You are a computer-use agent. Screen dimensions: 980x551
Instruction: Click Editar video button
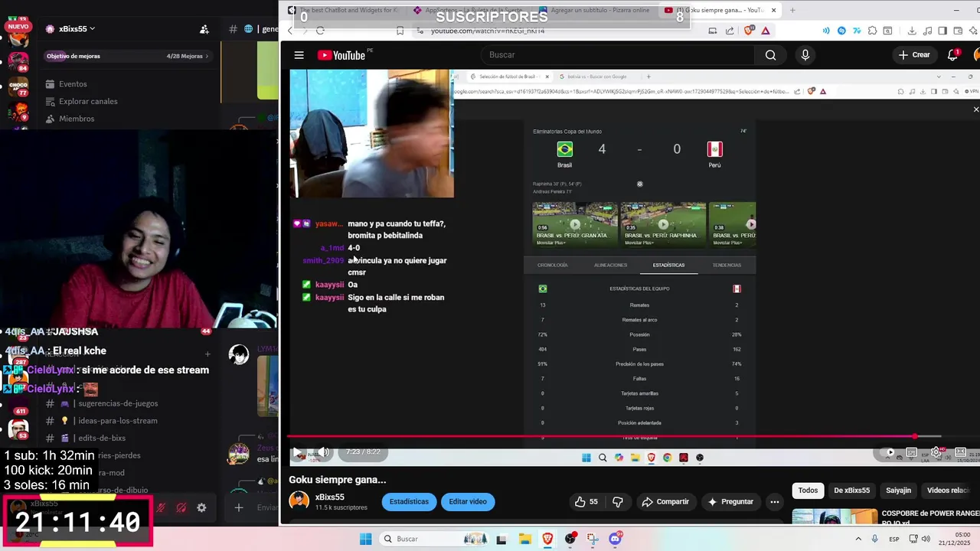[x=468, y=502]
